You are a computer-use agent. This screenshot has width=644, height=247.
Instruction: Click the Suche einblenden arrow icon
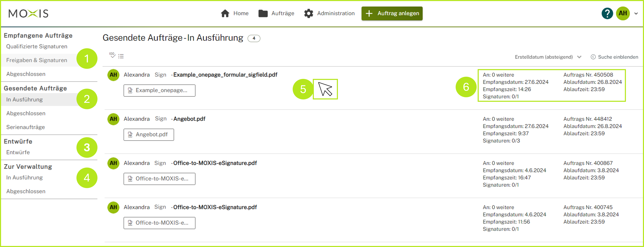593,57
